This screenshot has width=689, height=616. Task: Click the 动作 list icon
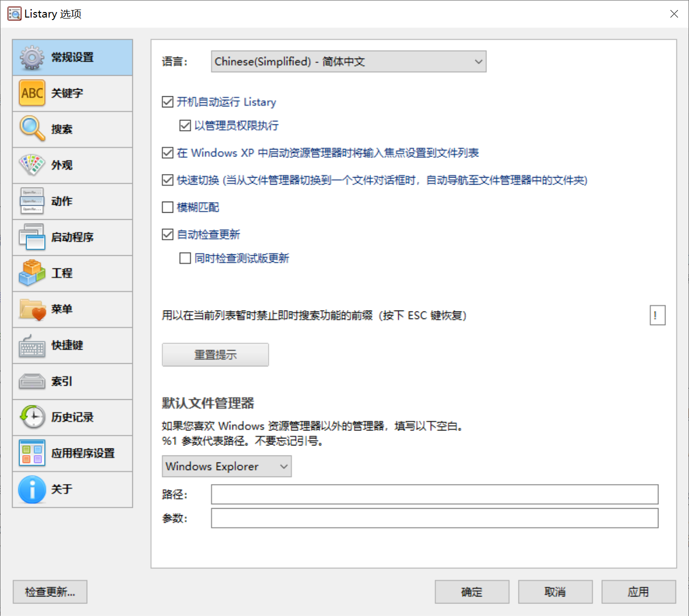click(32, 201)
